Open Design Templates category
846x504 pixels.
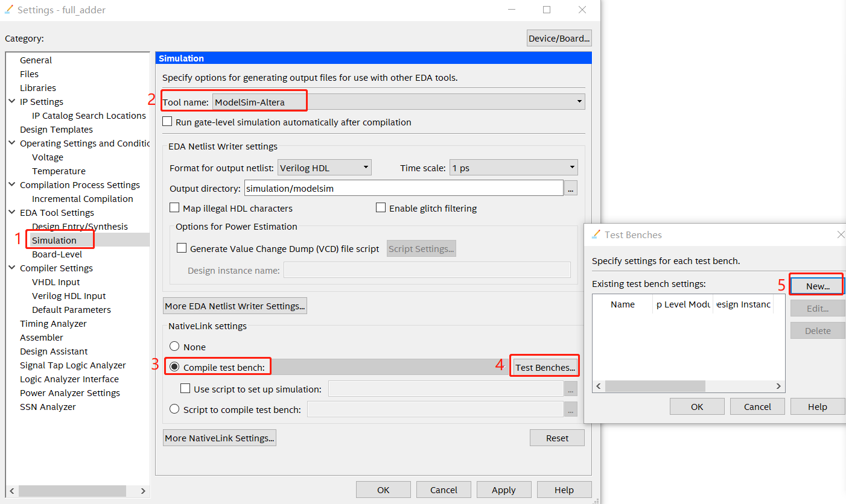tap(56, 130)
